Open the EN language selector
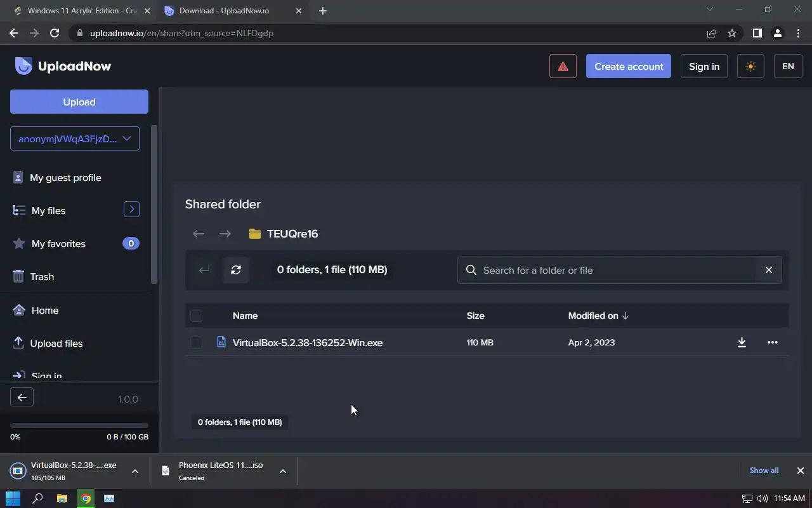 pyautogui.click(x=788, y=66)
